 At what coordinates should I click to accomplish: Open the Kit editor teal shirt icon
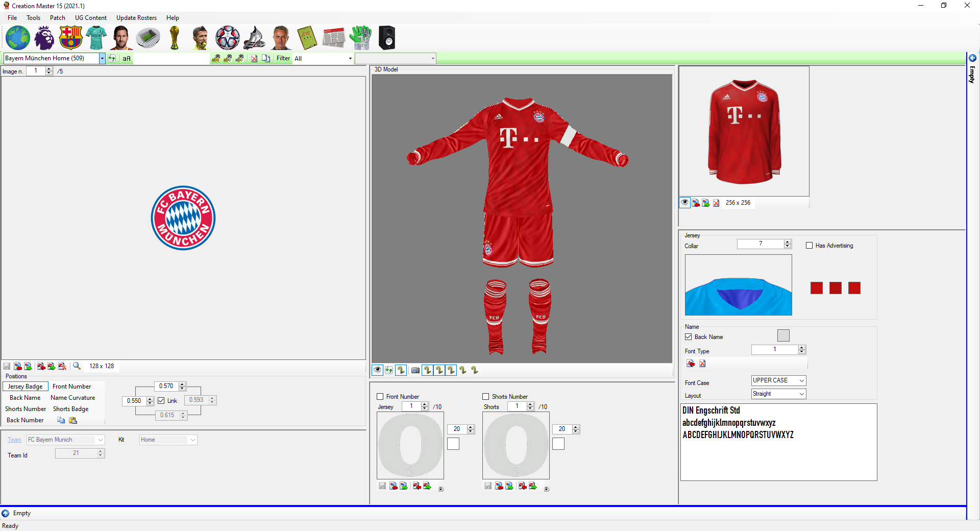[x=96, y=38]
